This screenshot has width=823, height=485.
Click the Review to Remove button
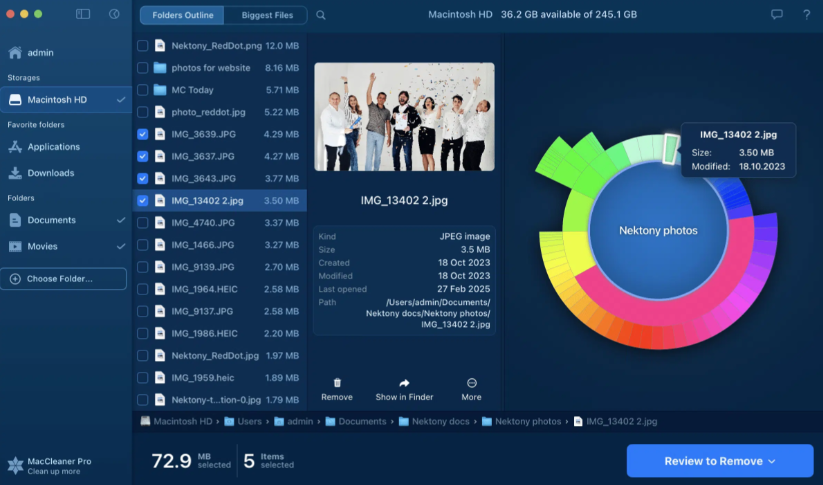pos(720,461)
